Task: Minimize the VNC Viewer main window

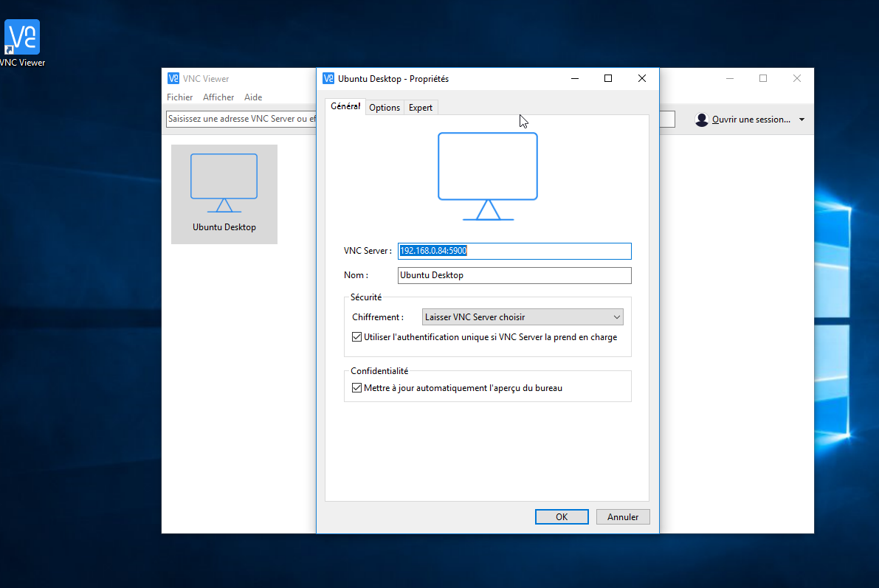Action: (x=730, y=78)
